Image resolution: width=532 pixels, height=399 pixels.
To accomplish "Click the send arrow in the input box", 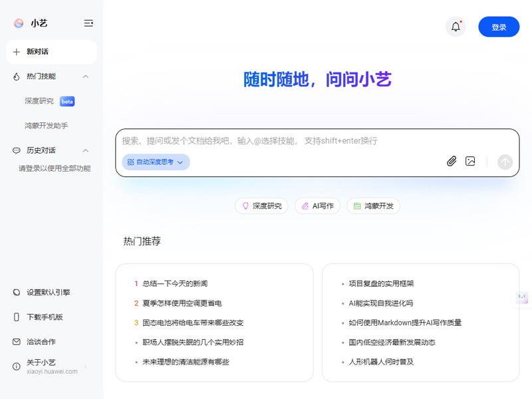I will click(505, 162).
